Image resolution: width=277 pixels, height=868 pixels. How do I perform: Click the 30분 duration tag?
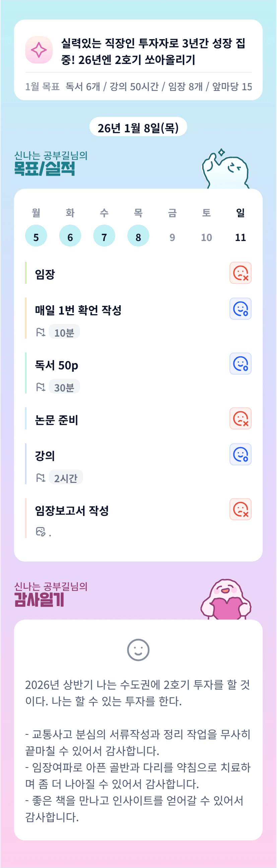pyautogui.click(x=64, y=387)
